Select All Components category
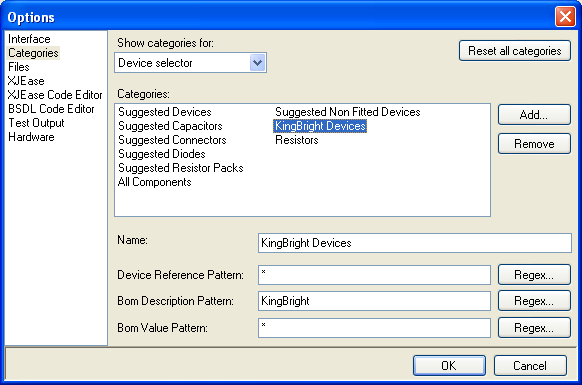The width and height of the screenshot is (582, 385). coord(154,182)
